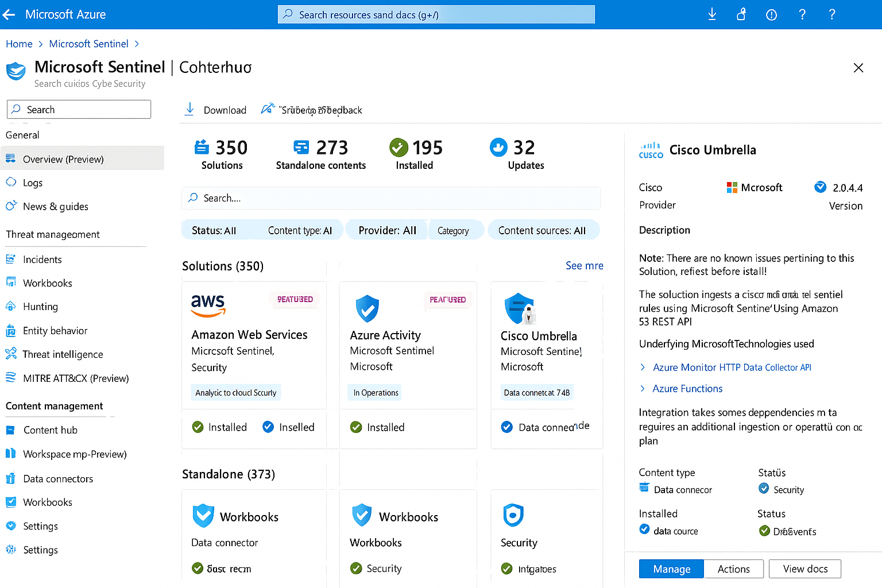This screenshot has width=882, height=588.
Task: Click the Cisco logo in the details panel
Action: [x=651, y=150]
